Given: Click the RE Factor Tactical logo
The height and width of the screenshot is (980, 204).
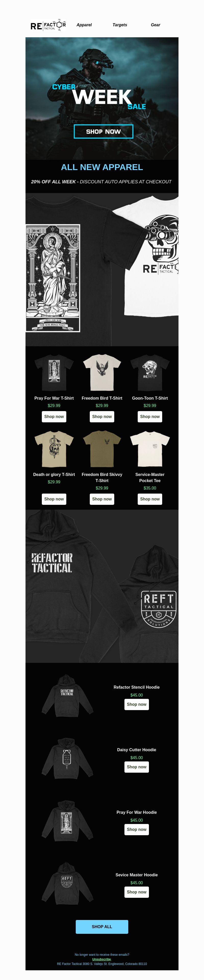Looking at the screenshot, I should (48, 25).
